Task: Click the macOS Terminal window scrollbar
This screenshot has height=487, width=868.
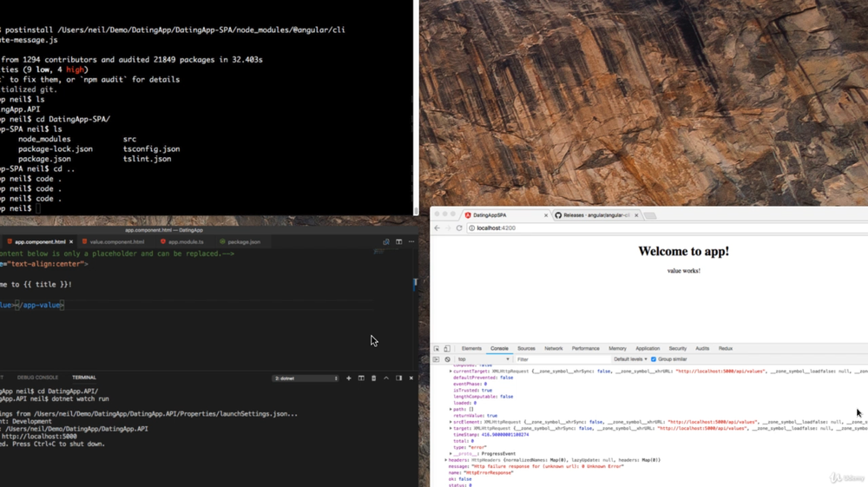Action: point(416,211)
